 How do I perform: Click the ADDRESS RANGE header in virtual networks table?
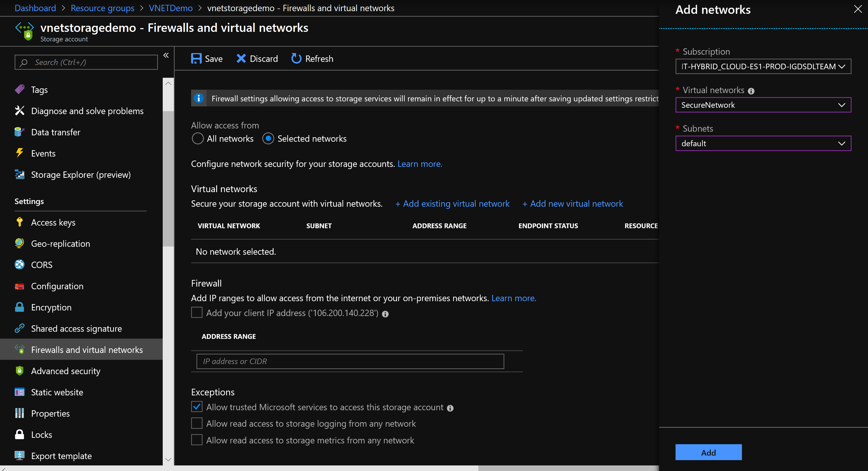tap(439, 226)
